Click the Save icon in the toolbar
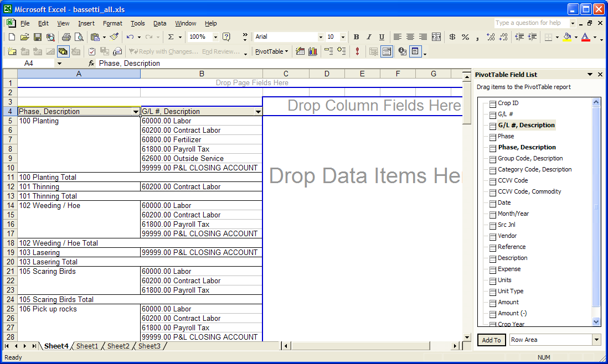This screenshot has height=364, width=608. click(38, 37)
